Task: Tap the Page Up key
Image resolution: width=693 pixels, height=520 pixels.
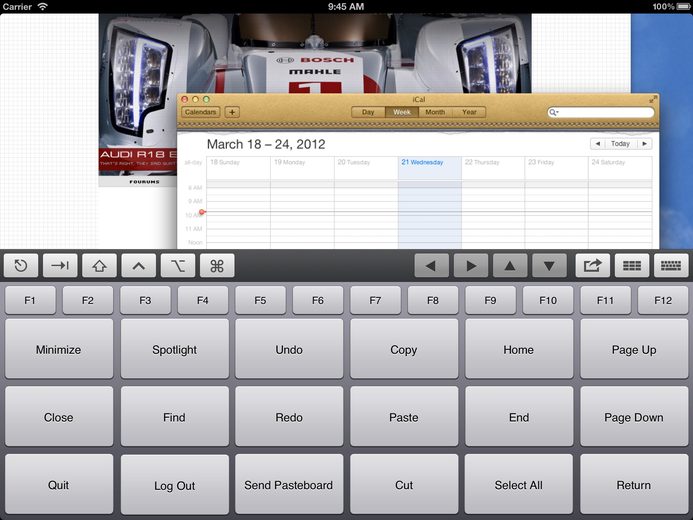Action: coord(634,349)
